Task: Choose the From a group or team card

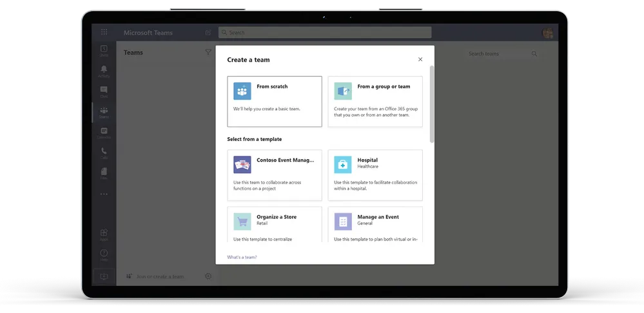Action: pos(375,101)
